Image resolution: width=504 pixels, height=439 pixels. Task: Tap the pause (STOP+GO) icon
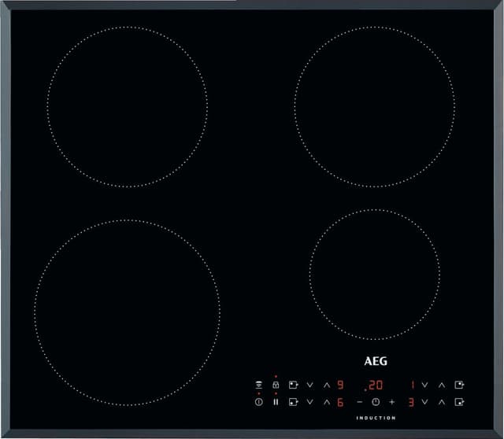pyautogui.click(x=276, y=402)
